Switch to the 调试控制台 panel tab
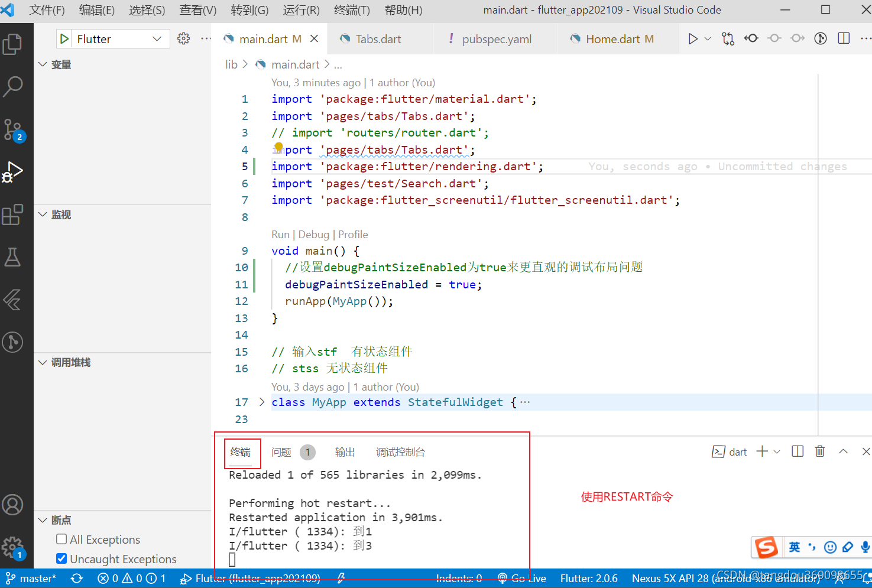 401,452
